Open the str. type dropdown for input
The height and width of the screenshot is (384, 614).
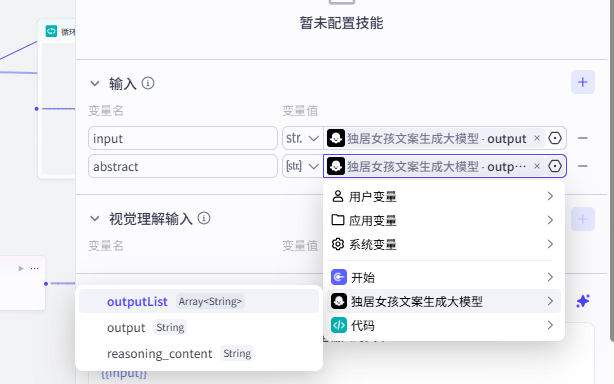point(302,138)
